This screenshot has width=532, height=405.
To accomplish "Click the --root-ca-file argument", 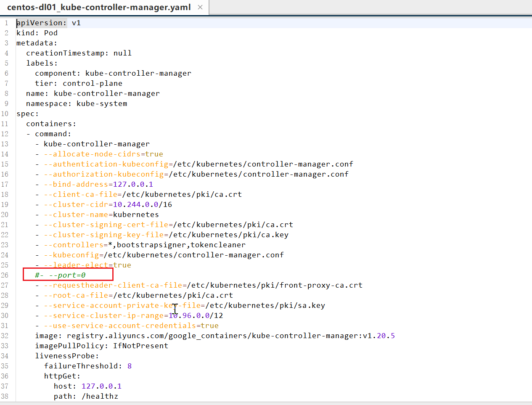I will [138, 295].
